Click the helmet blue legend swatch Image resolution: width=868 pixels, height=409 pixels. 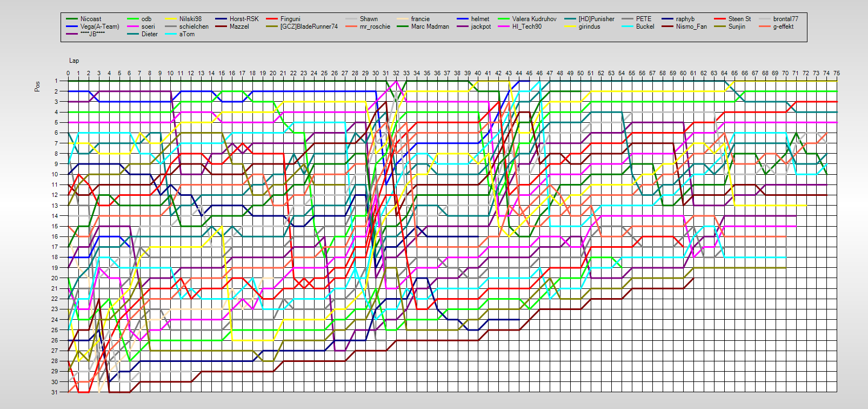point(462,19)
